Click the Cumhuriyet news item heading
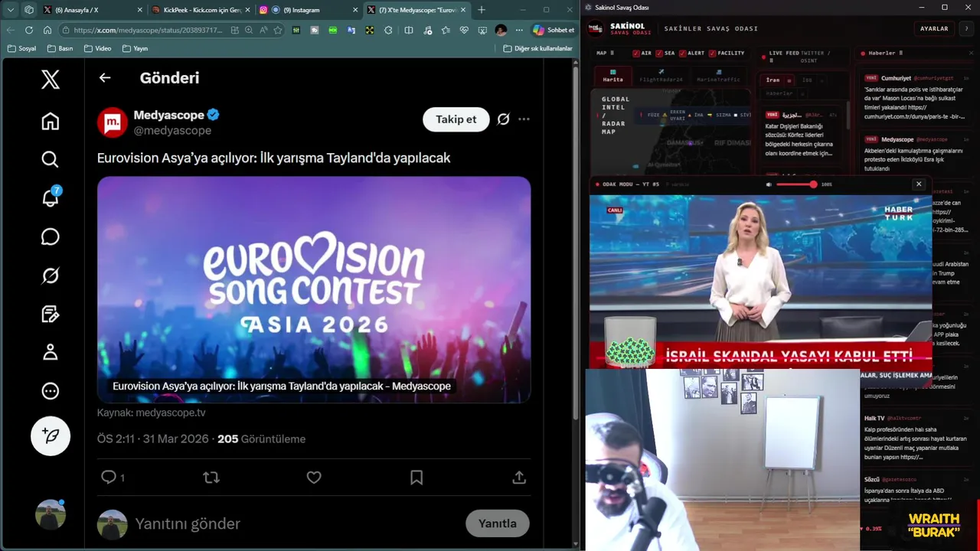Screen dimensions: 980x551 click(x=896, y=78)
